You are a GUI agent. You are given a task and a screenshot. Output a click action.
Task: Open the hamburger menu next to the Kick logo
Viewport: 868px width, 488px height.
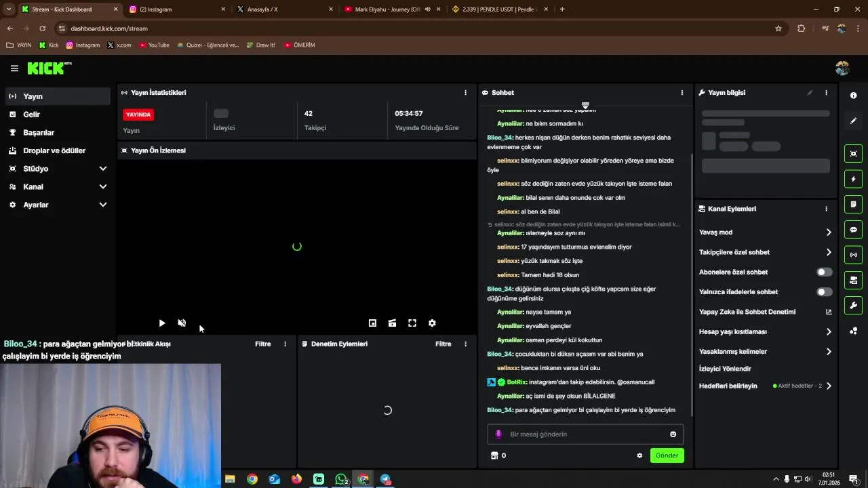point(14,68)
